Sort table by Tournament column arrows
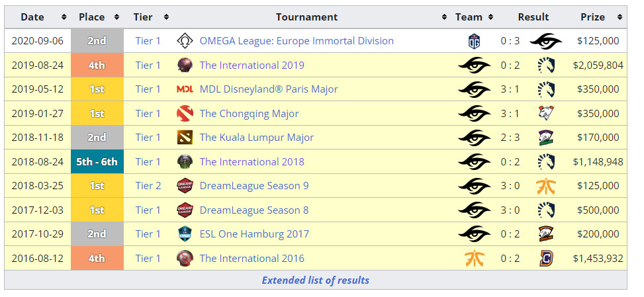This screenshot has width=644, height=297. (444, 17)
